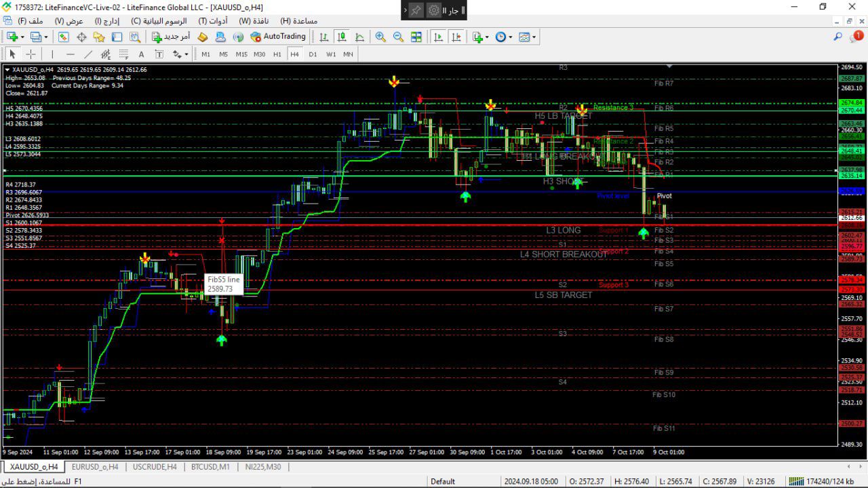Zoom out of the chart
This screenshot has height=488, width=868.
[398, 37]
